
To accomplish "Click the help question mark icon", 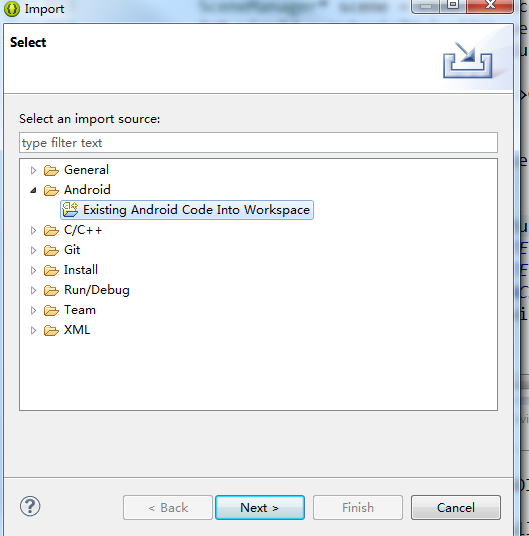I will pyautogui.click(x=30, y=506).
